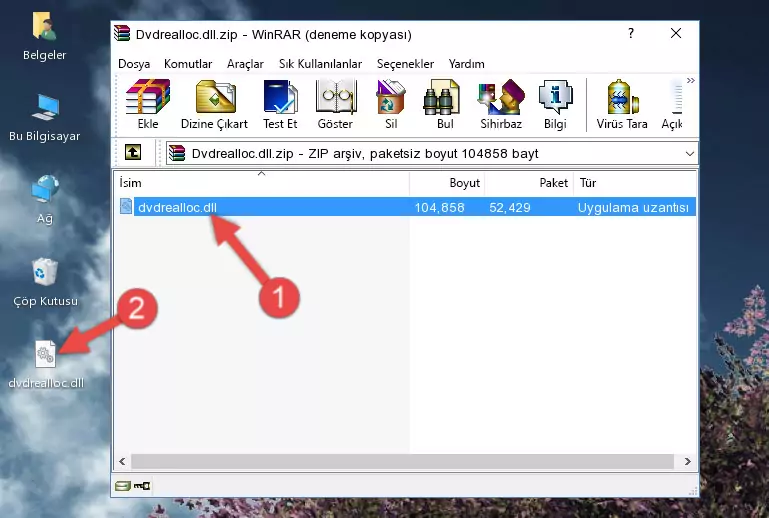Screen dimensions: 769x518
Task: Click the 52,429 packed size value
Action: [510, 207]
